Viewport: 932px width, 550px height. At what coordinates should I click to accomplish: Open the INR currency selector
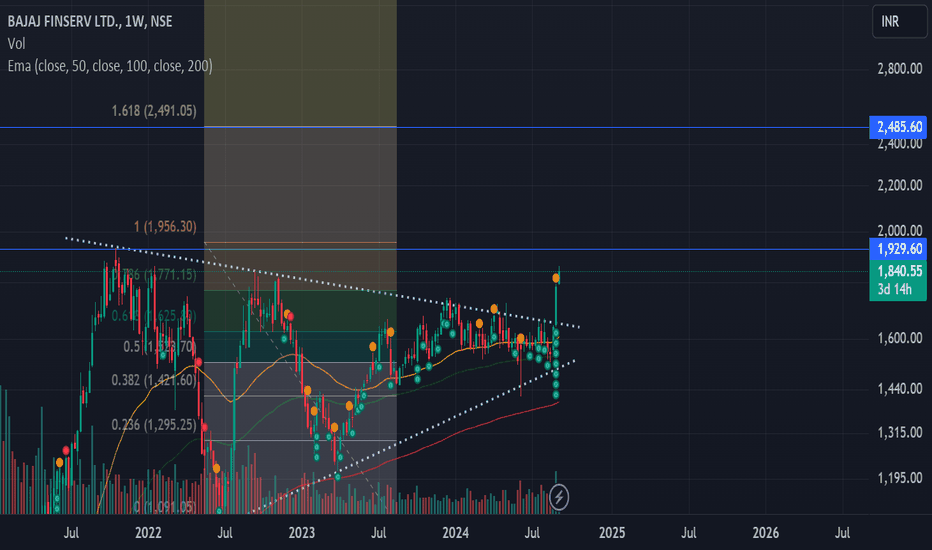[x=899, y=21]
